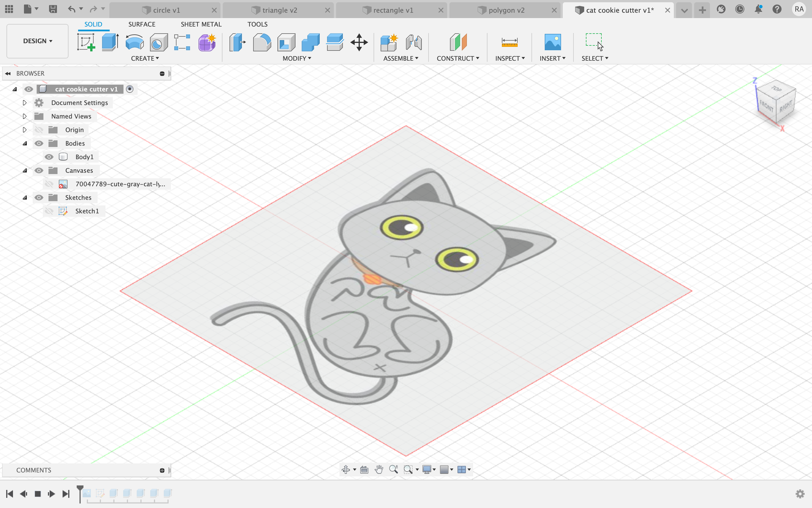Open the CONSTRUCT dropdown menu
The height and width of the screenshot is (508, 812).
coord(458,58)
